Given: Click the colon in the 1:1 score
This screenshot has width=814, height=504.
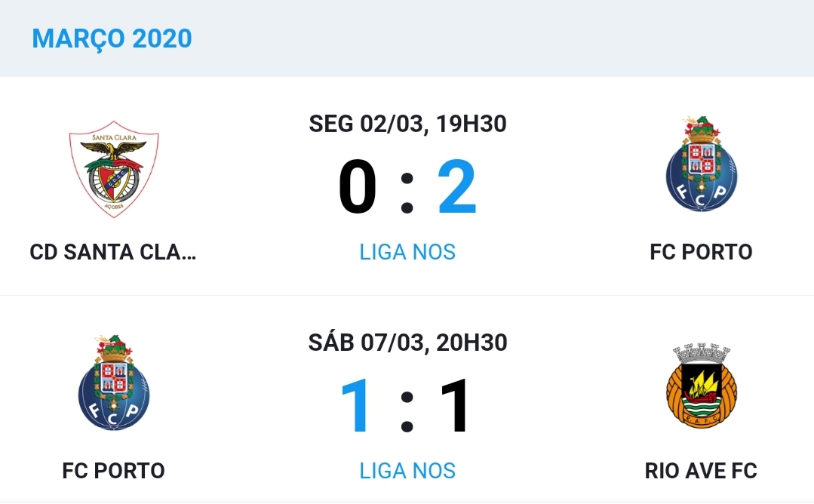Looking at the screenshot, I should (407, 409).
